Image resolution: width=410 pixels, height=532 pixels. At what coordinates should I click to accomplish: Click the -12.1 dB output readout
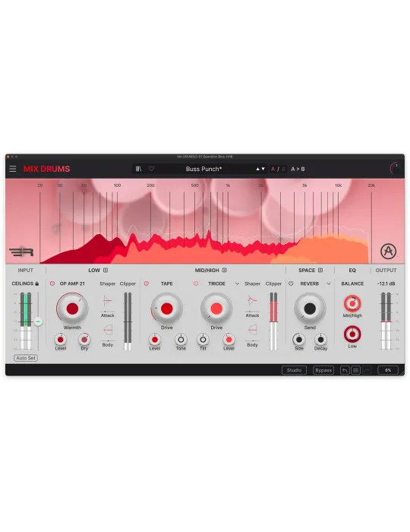pos(386,283)
